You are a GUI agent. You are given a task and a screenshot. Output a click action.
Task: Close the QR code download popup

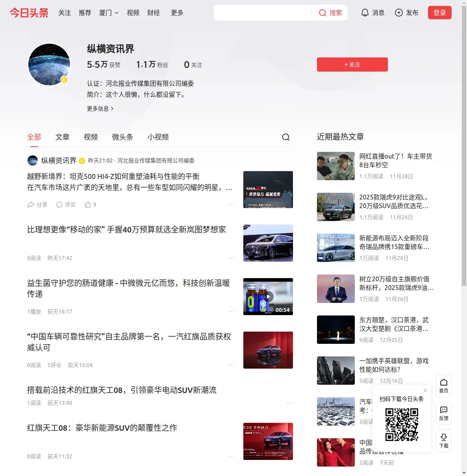[425, 391]
